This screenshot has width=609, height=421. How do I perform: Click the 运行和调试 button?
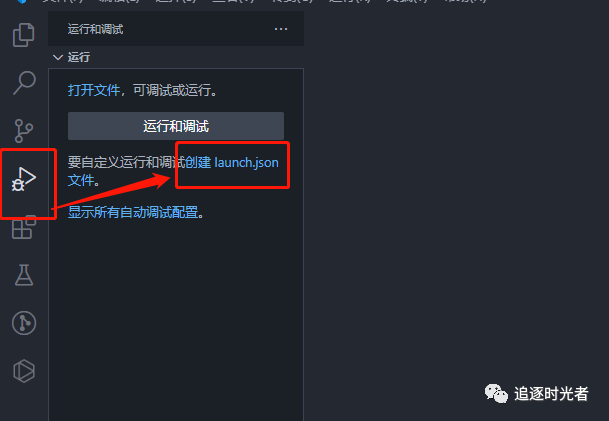pyautogui.click(x=176, y=126)
